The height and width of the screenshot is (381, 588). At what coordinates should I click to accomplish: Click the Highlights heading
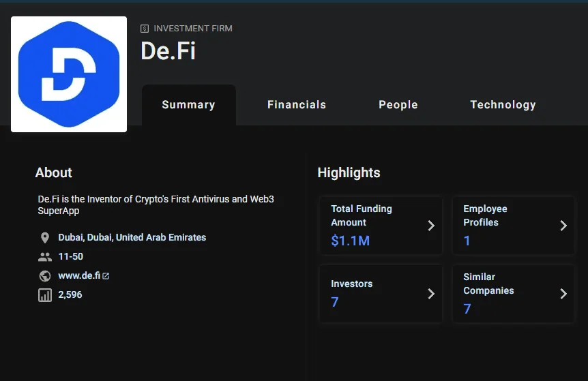(349, 172)
